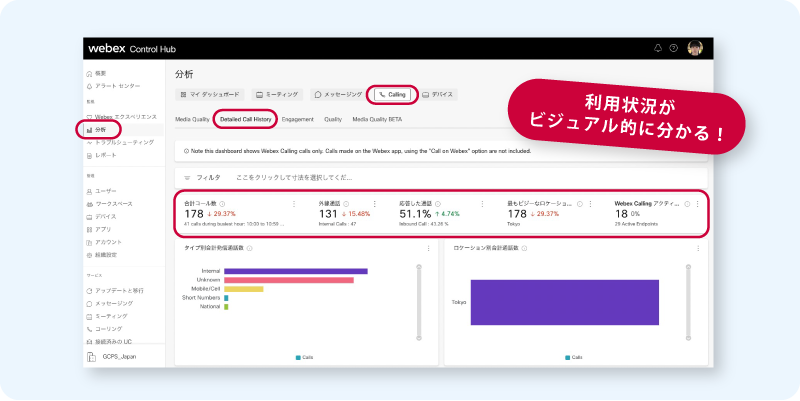Viewport: 800px width, 401px height.
Task: Switch to ミーティング analytics tab
Action: pos(277,94)
